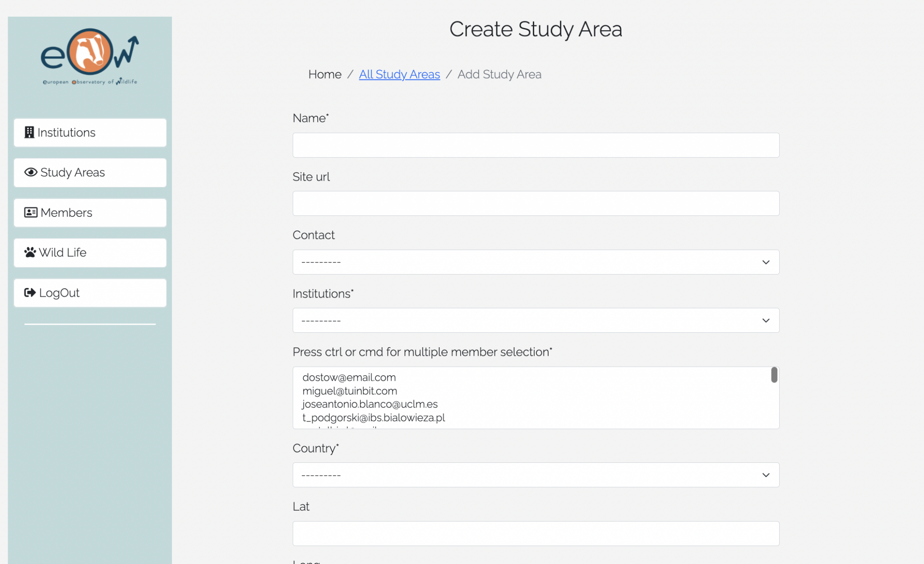
Task: Expand the Country select box
Action: tap(535, 475)
